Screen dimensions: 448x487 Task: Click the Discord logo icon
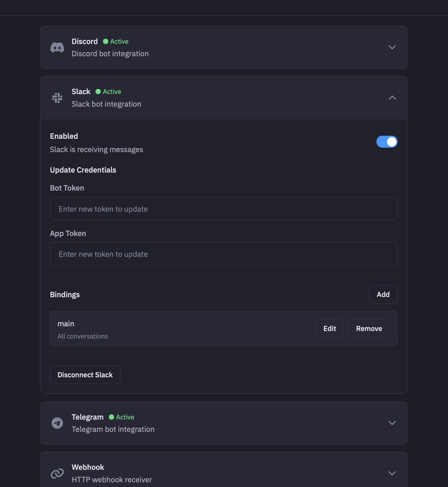57,47
